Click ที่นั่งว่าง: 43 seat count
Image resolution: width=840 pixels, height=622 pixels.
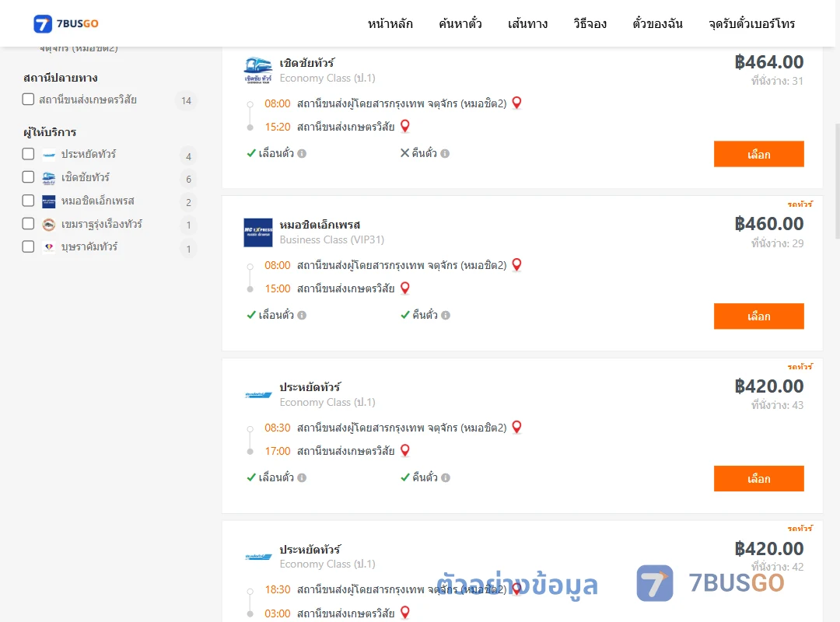click(x=777, y=405)
